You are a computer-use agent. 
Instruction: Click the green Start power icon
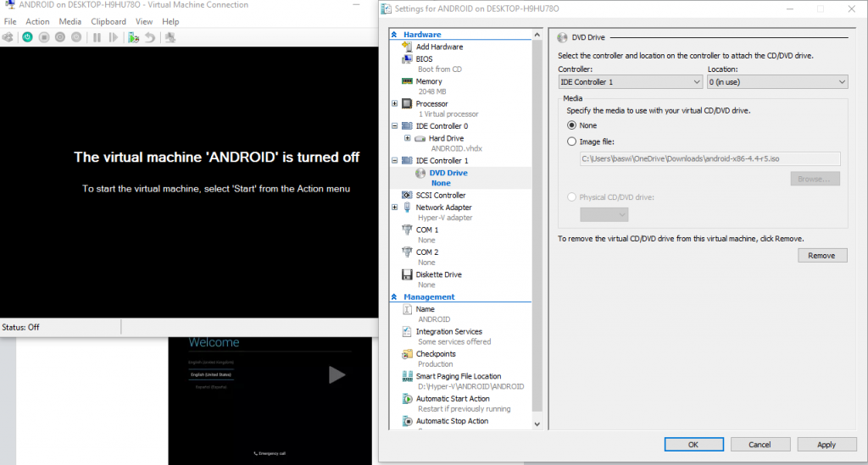(x=27, y=37)
